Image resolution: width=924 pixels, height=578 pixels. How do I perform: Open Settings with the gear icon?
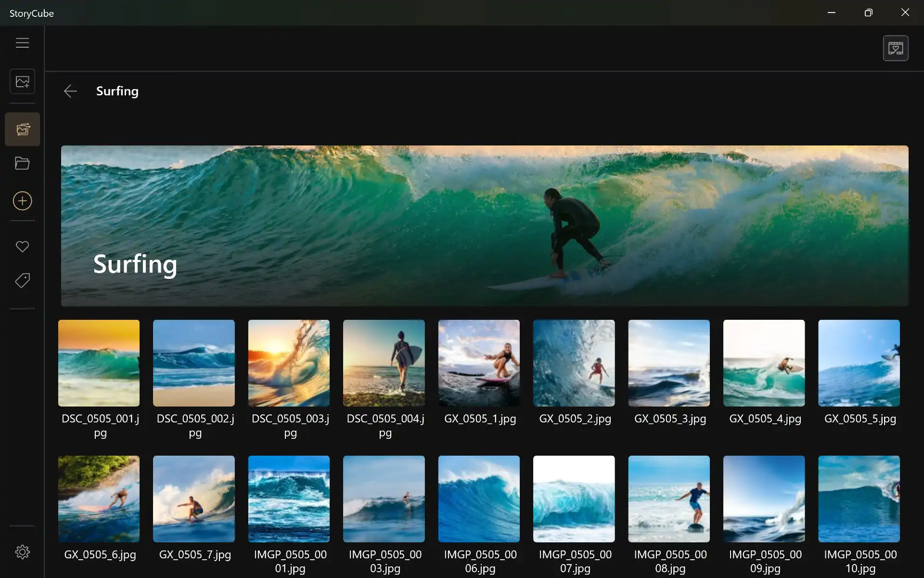click(x=22, y=552)
